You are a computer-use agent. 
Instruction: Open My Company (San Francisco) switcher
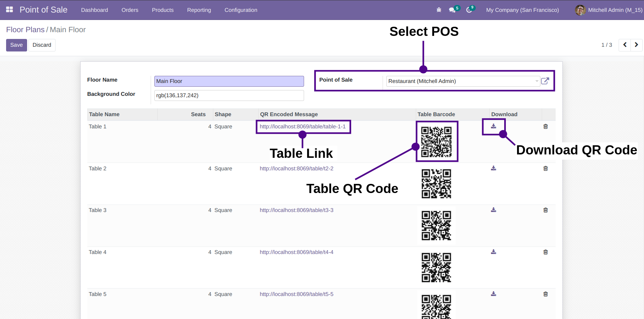coord(522,10)
